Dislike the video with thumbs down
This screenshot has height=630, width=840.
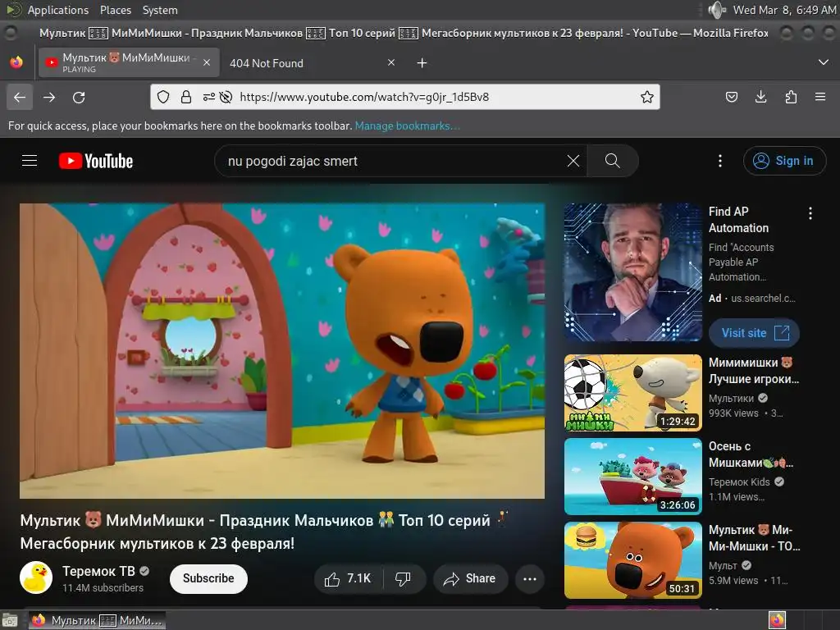point(404,578)
